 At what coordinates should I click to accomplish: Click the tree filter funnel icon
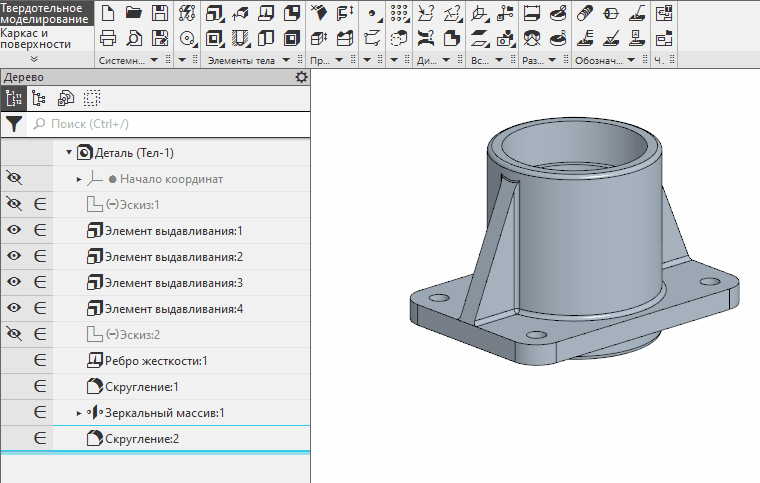coord(13,124)
